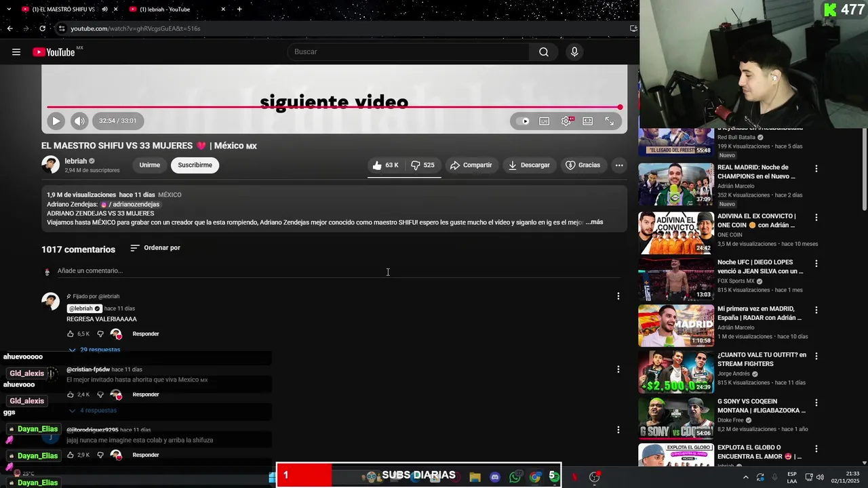Show hidden tray icons chevron

click(x=745, y=477)
